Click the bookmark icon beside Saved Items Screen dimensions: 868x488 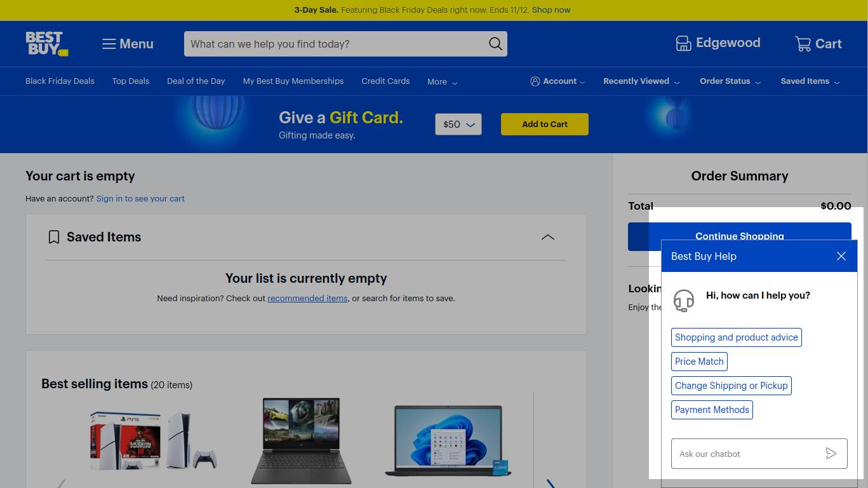(54, 237)
